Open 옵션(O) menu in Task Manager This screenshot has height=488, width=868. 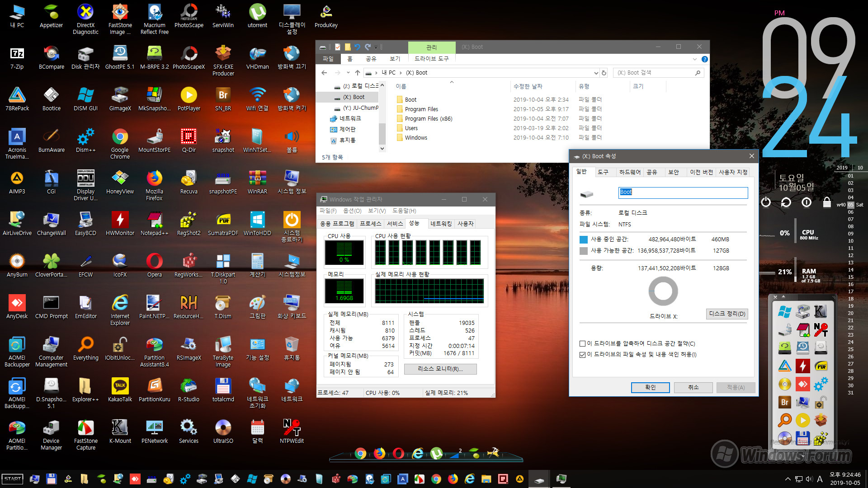[352, 211]
